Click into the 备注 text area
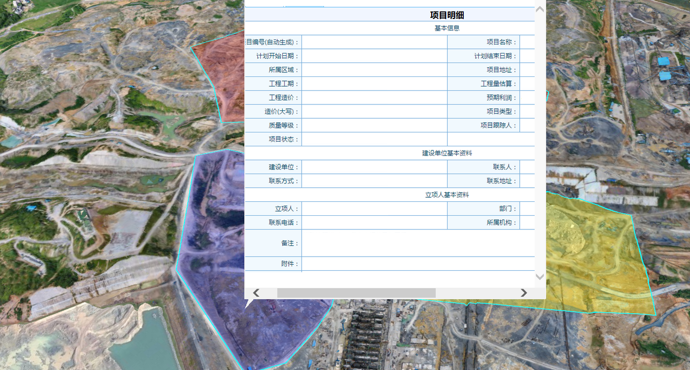This screenshot has height=370, width=690. 418,243
